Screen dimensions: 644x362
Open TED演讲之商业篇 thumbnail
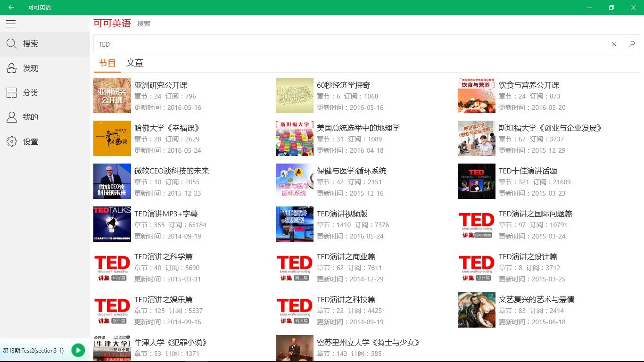pyautogui.click(x=295, y=267)
